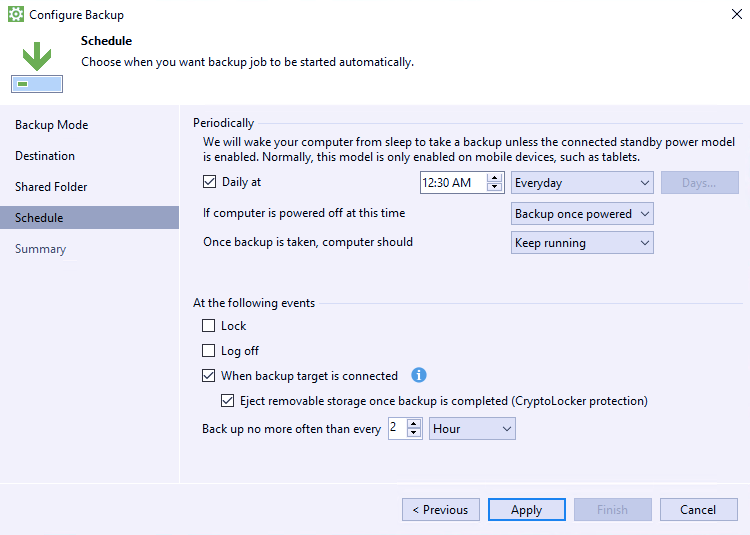Click the blue info icon beside backup target
This screenshot has width=750, height=535.
(x=419, y=376)
